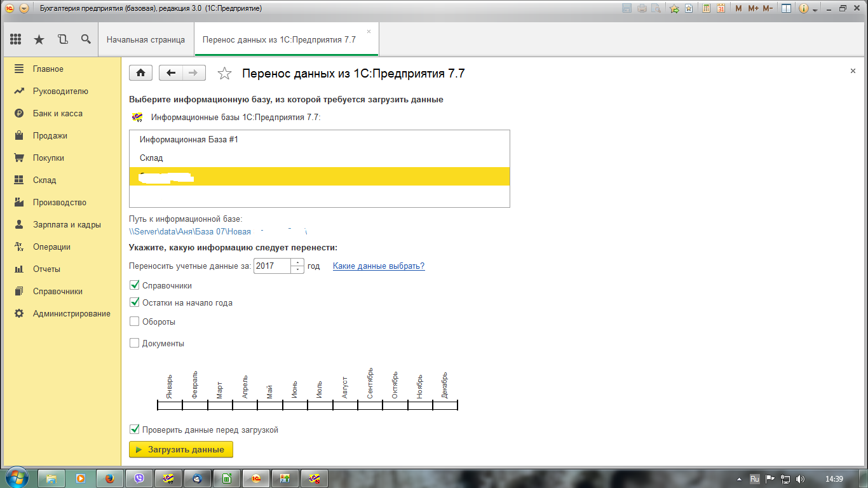This screenshot has height=488, width=868.
Task: Open the Windows Start button
Action: click(x=17, y=478)
